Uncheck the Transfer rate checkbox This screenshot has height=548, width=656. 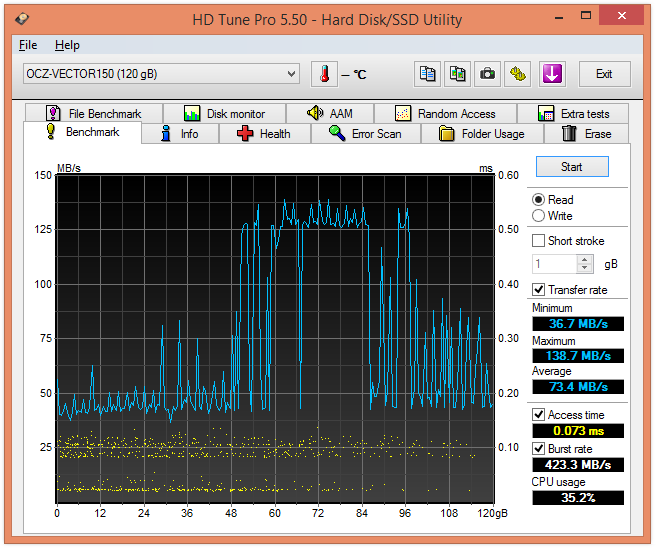point(538,289)
